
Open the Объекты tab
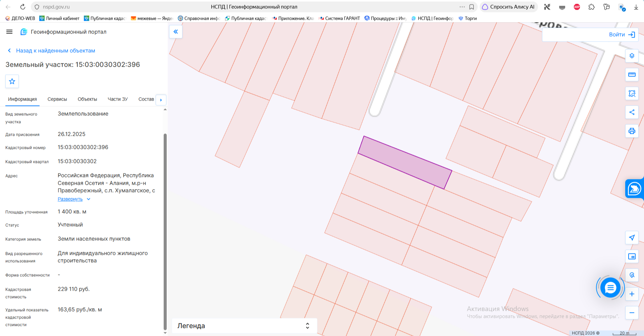[87, 99]
